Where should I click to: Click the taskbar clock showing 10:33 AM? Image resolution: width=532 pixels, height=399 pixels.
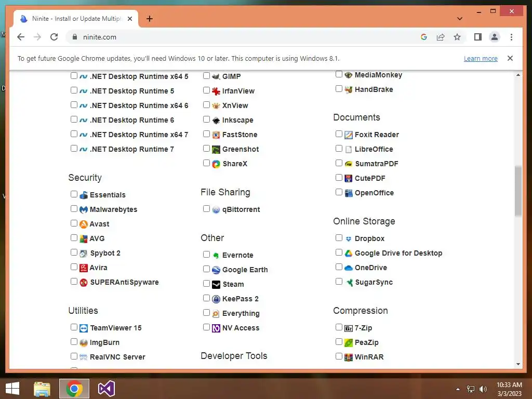point(509,389)
